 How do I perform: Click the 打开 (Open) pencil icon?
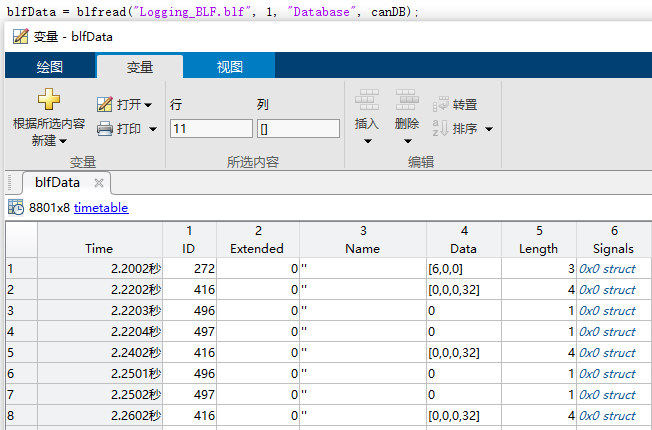[x=104, y=104]
